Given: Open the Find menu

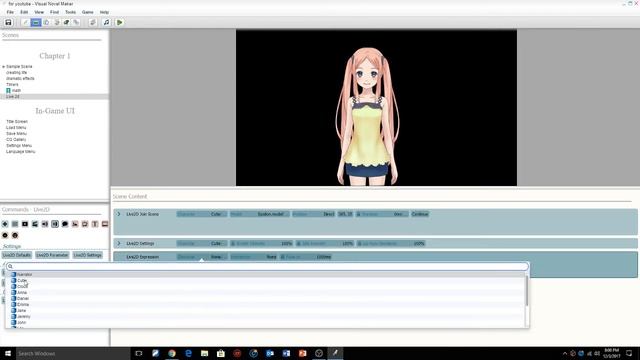Looking at the screenshot, I should coord(54,12).
